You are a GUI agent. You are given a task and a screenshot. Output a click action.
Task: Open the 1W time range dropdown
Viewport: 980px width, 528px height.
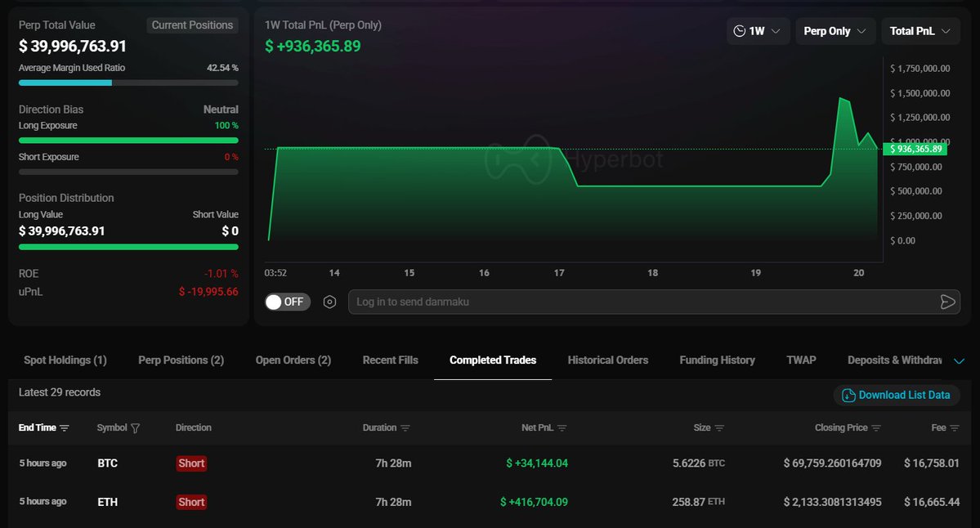coord(758,31)
